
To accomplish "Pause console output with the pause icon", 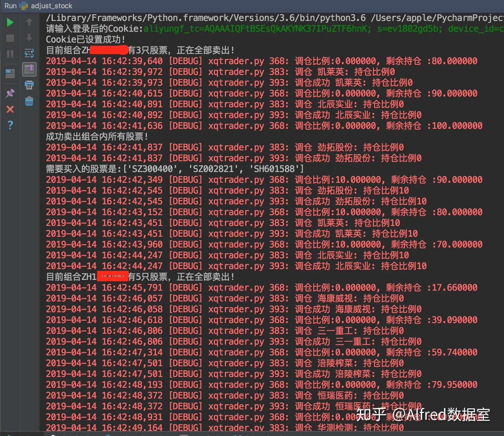I will pos(10,54).
